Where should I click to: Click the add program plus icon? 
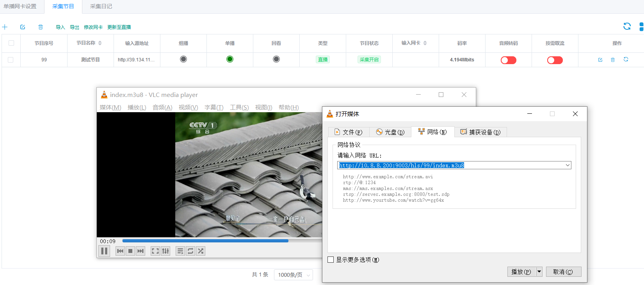5,27
